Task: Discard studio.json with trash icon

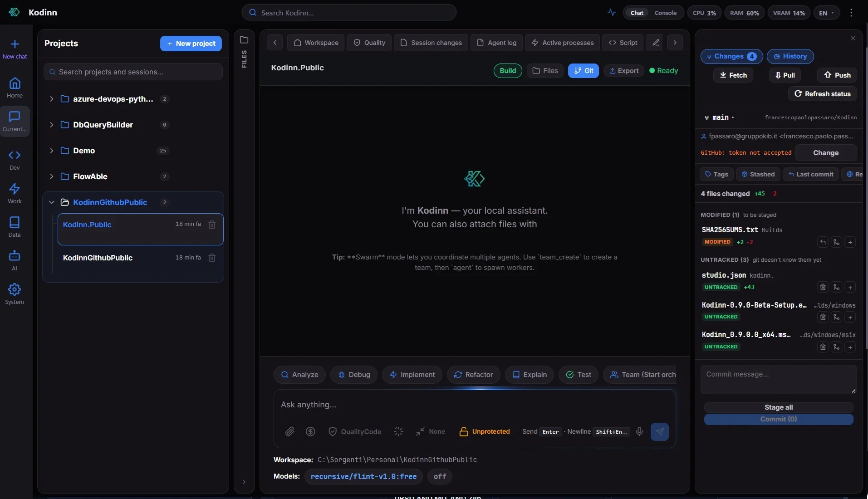Action: [823, 287]
